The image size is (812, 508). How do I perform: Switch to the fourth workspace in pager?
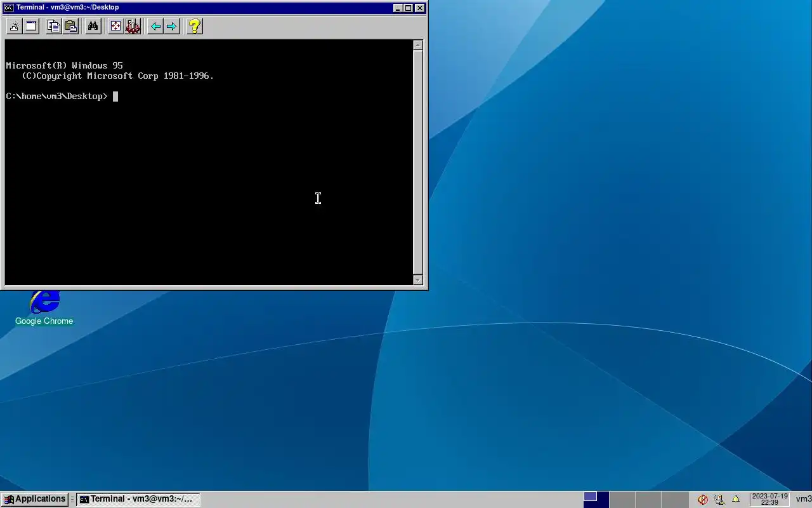(676, 500)
